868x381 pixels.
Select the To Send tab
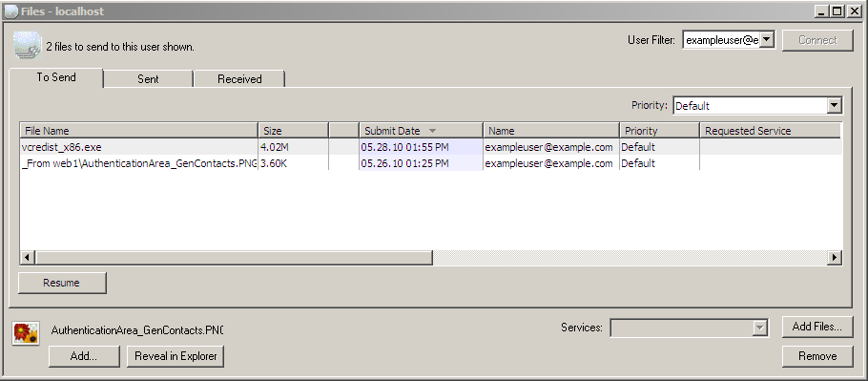point(56,77)
